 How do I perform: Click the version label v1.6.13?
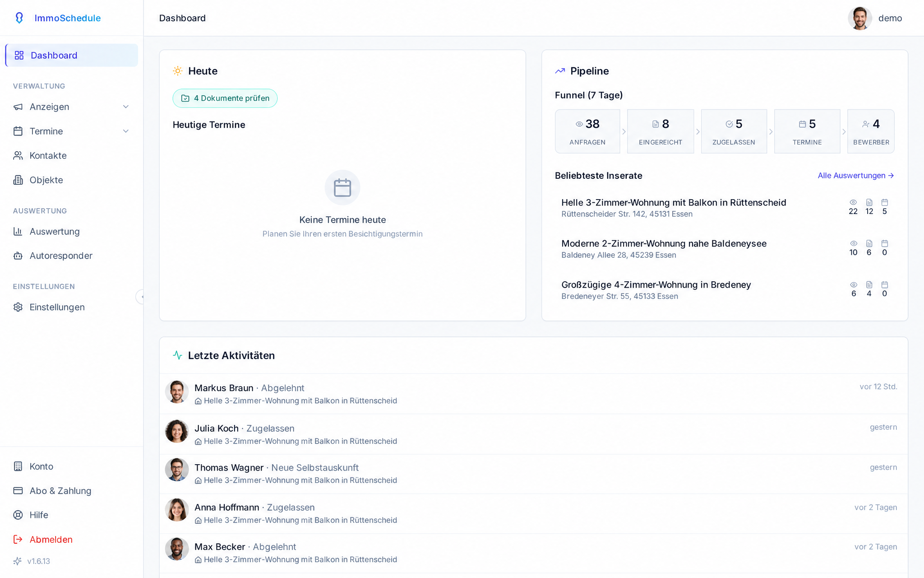[38, 561]
